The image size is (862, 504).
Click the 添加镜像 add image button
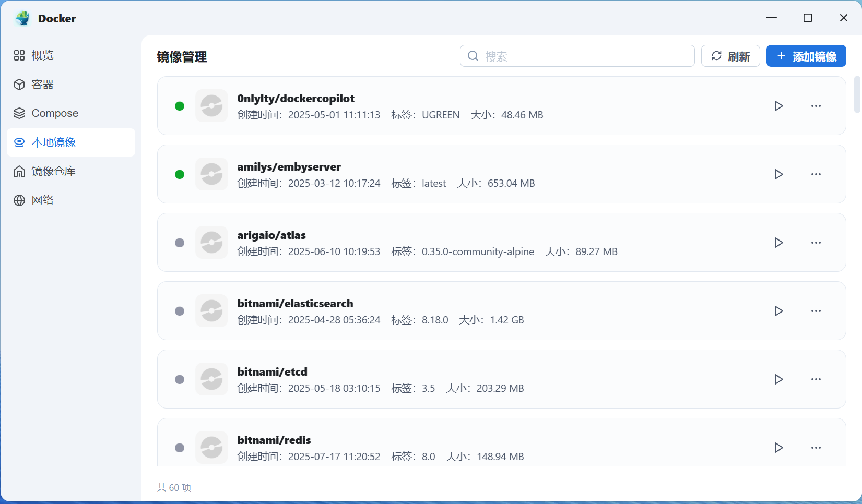point(806,56)
